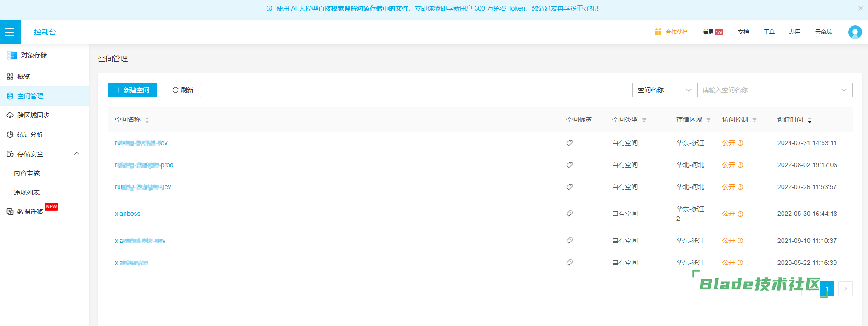868x326 pixels.
Task: Click the 空间类型 filter icon
Action: [644, 120]
